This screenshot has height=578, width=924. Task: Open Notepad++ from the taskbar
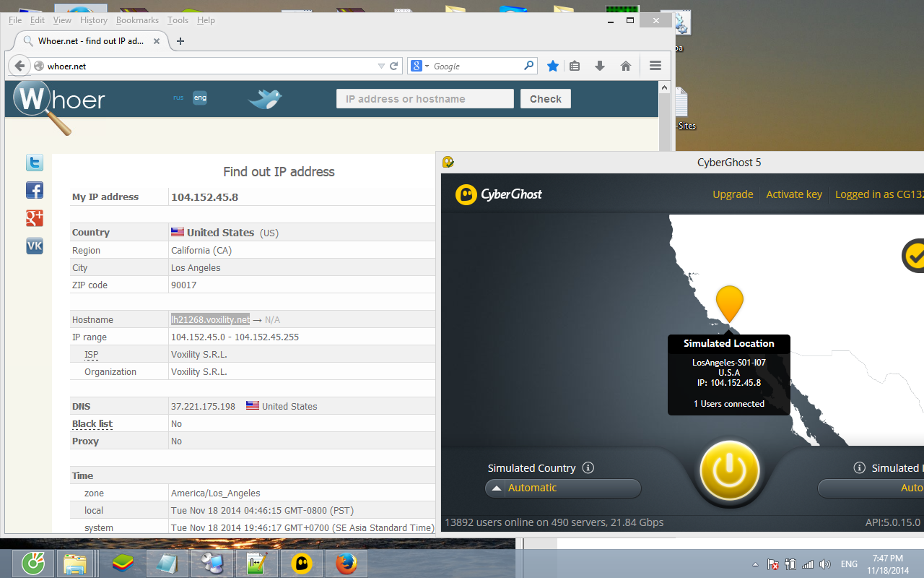tap(258, 563)
